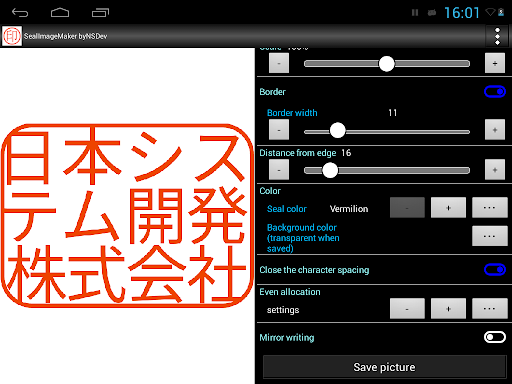Open background color chooser ellipsis button
The height and width of the screenshot is (384, 512).
pyautogui.click(x=489, y=236)
